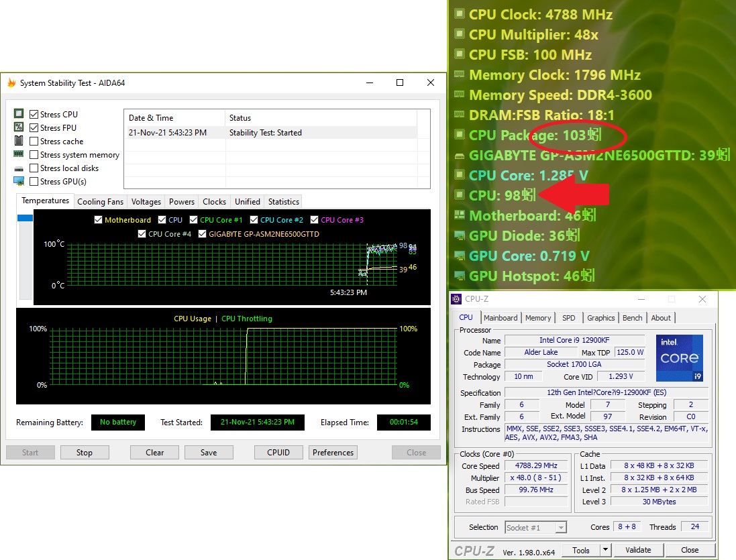Screen dimensions: 736x560
Task: Open the Memory tab in CPU-Z
Action: tap(538, 318)
